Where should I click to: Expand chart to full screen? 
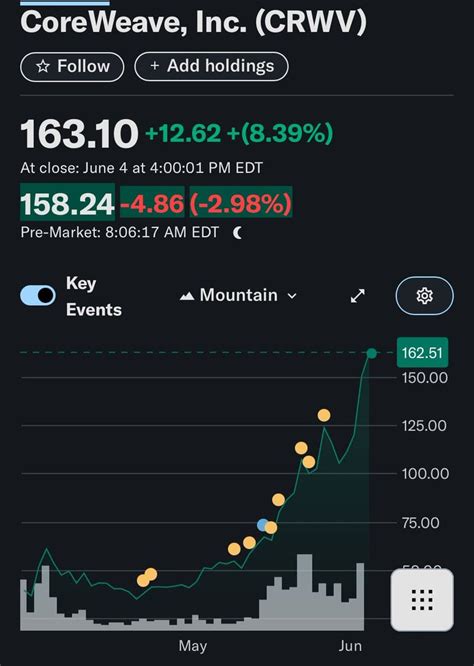coord(358,296)
